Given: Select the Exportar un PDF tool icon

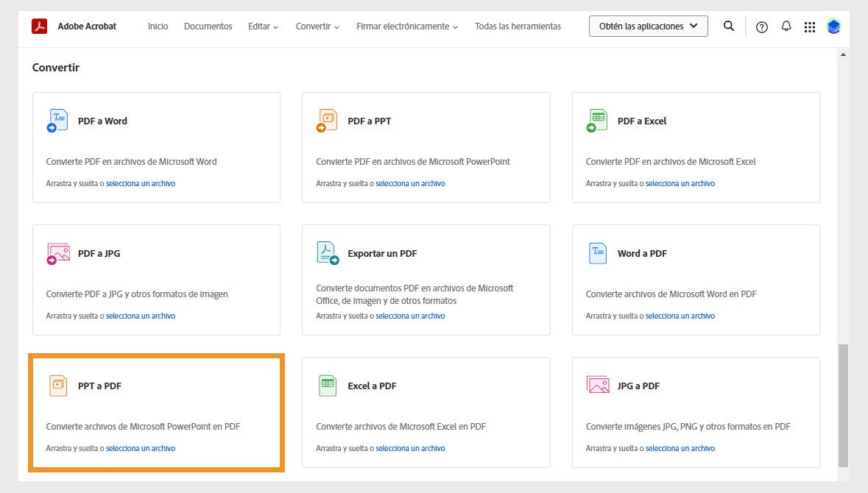Looking at the screenshot, I should (327, 253).
